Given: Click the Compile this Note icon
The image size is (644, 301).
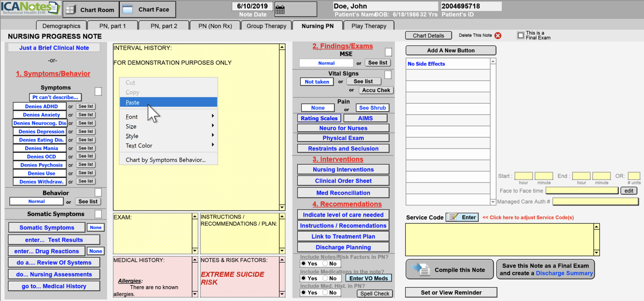Looking at the screenshot, I should click(421, 270).
